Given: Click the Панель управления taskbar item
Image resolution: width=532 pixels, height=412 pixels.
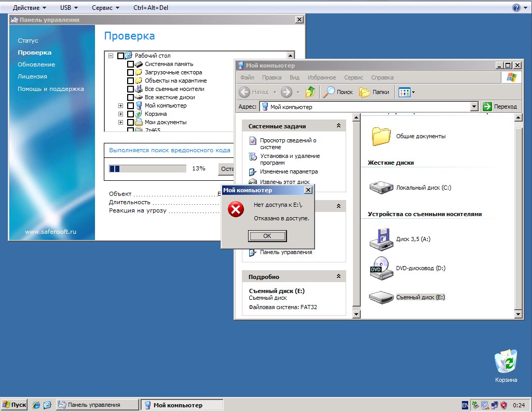Looking at the screenshot, I should 97,405.
